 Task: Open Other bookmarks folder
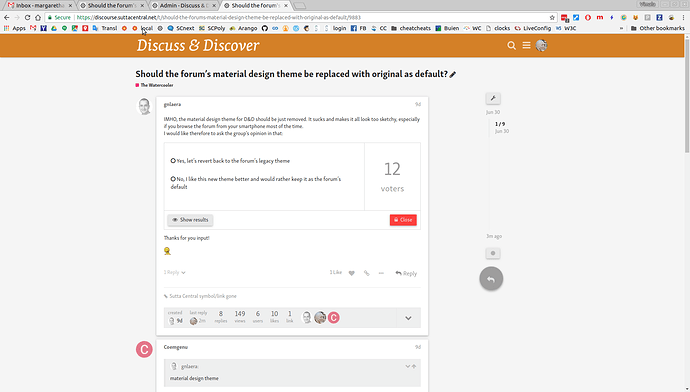[657, 28]
